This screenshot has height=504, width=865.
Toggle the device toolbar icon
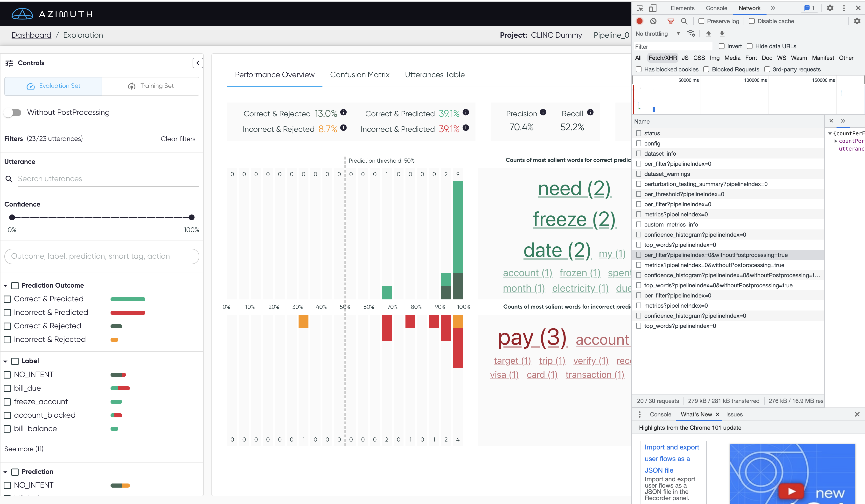coord(653,8)
